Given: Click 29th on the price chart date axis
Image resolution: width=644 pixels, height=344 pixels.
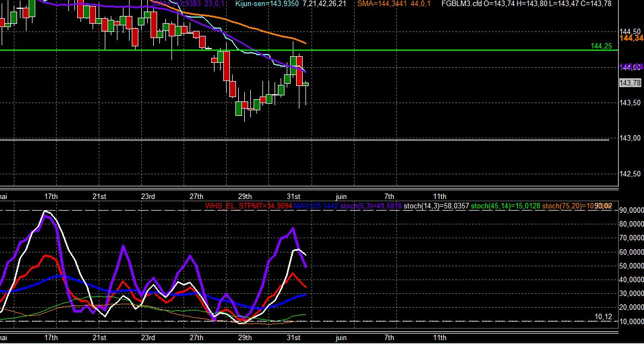Looking at the screenshot, I should point(245,196).
